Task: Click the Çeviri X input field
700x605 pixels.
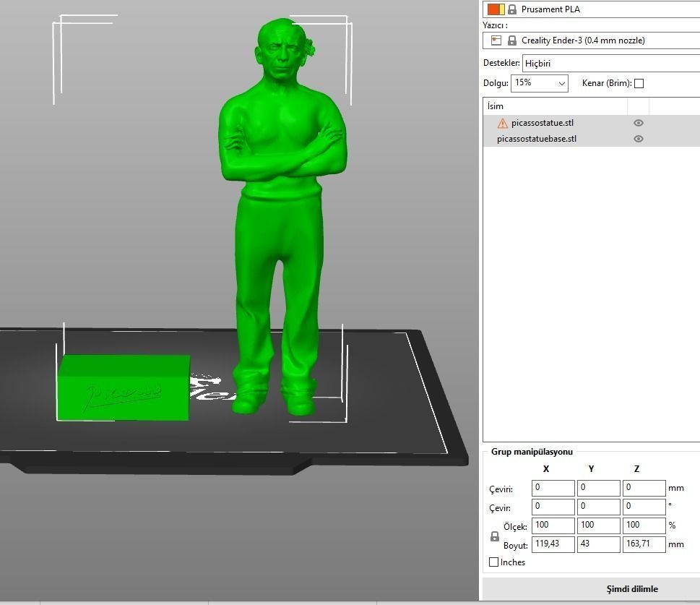Action: pyautogui.click(x=553, y=488)
